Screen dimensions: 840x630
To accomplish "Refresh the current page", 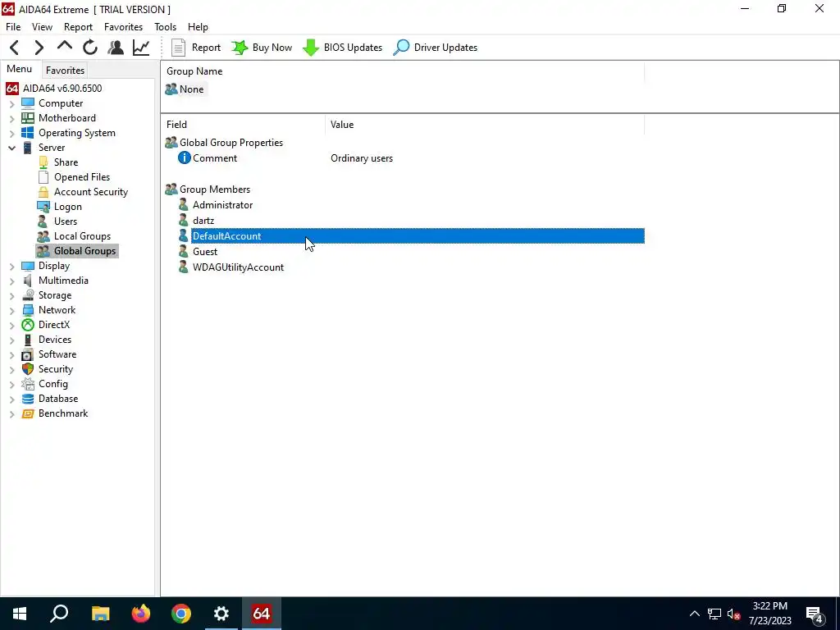I will coord(90,48).
